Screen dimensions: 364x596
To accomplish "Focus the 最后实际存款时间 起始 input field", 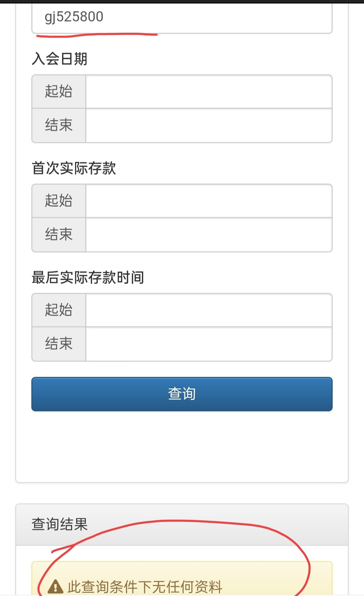I will coord(209,310).
